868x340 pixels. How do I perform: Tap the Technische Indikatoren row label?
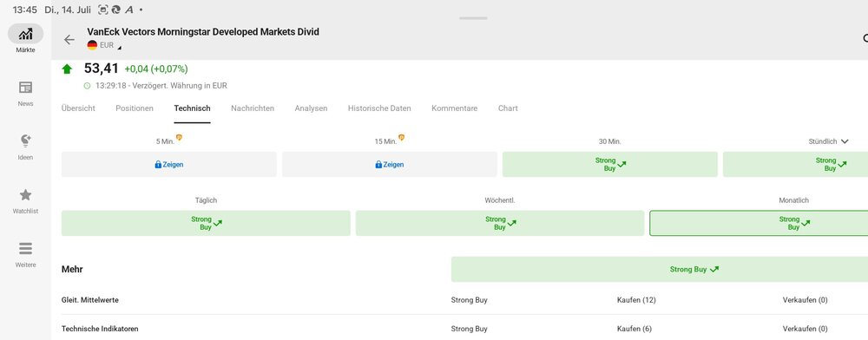100,329
